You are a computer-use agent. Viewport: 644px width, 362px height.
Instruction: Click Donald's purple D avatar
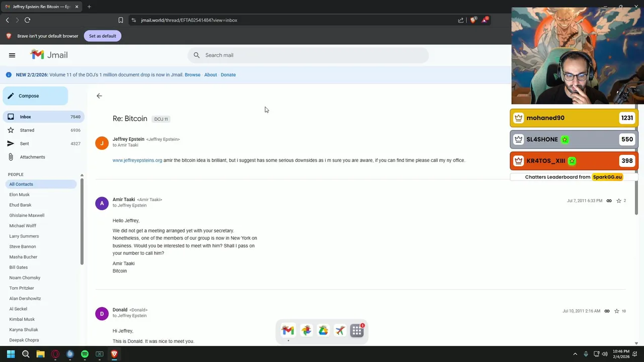tap(102, 314)
